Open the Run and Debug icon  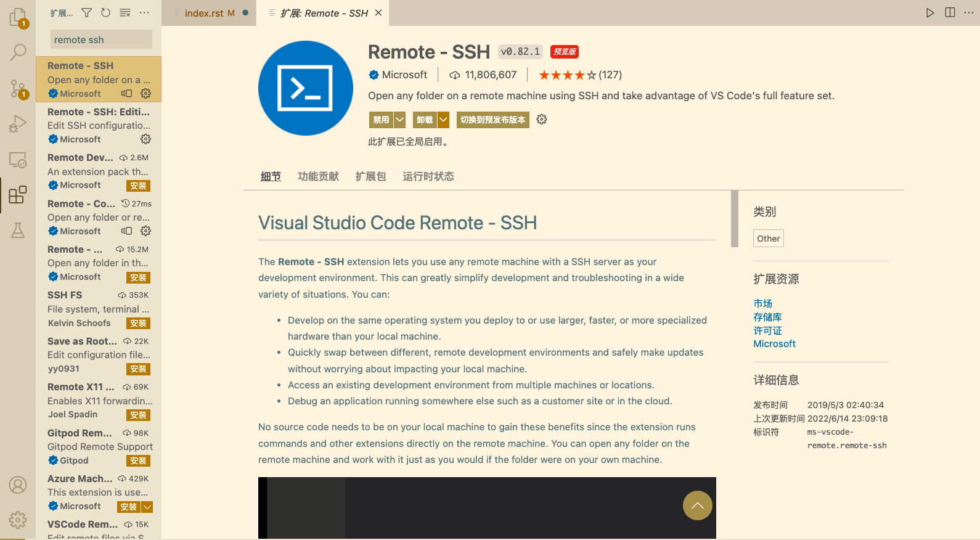(x=18, y=124)
